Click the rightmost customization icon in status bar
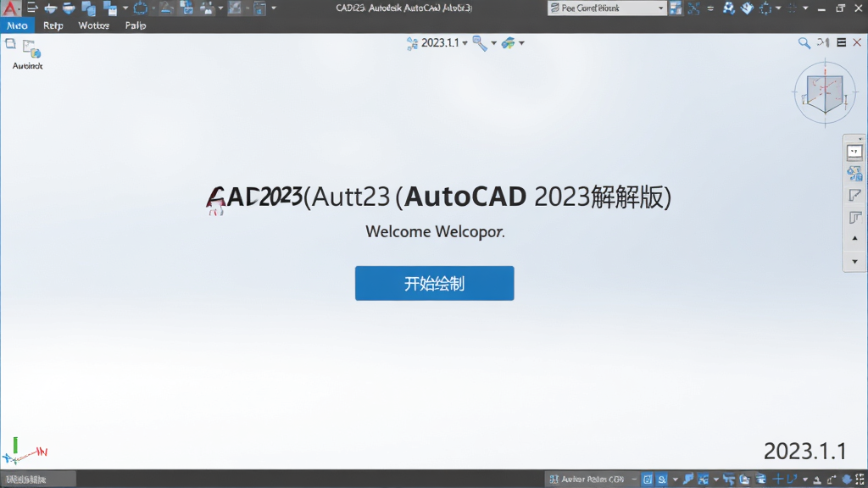 (860, 480)
